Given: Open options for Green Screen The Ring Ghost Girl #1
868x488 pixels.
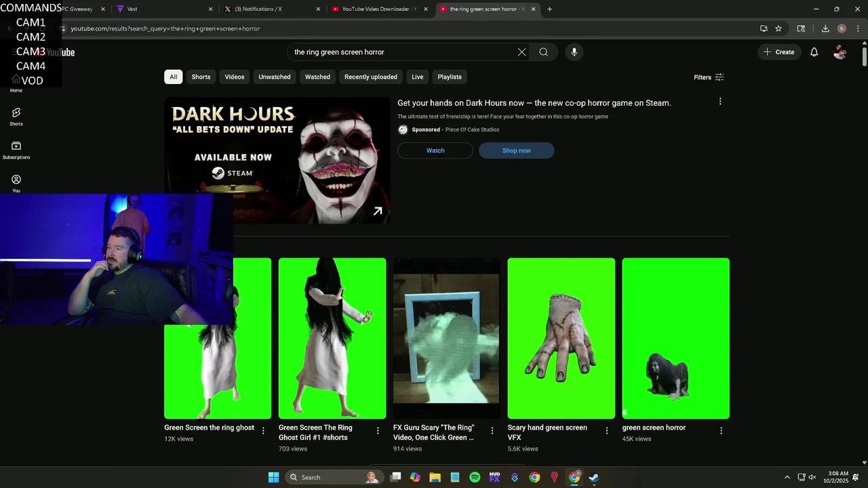Looking at the screenshot, I should (x=378, y=430).
